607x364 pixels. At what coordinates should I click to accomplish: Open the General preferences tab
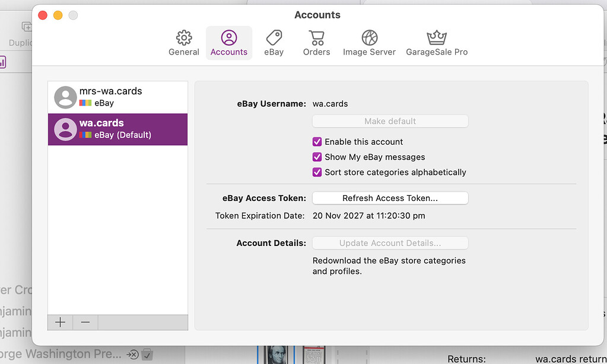click(183, 43)
